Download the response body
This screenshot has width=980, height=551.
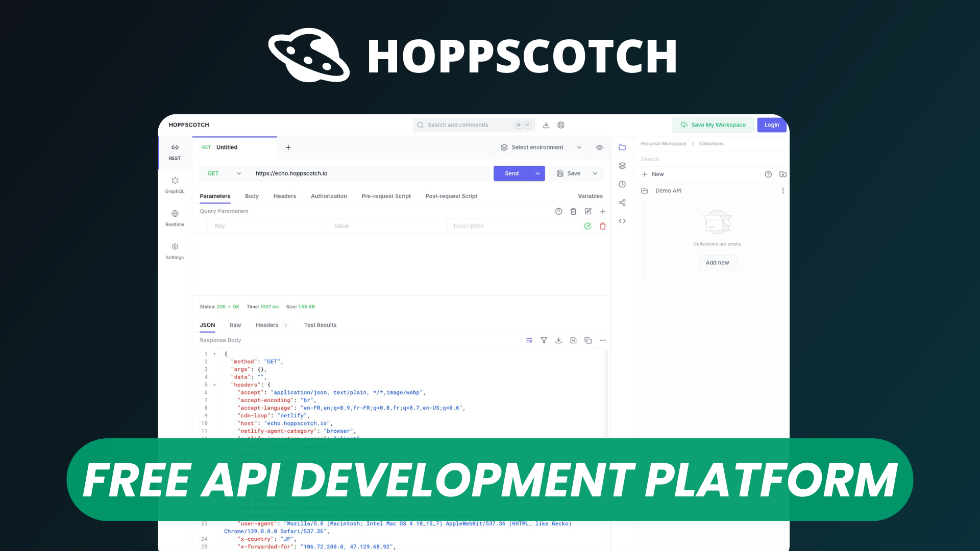[558, 340]
